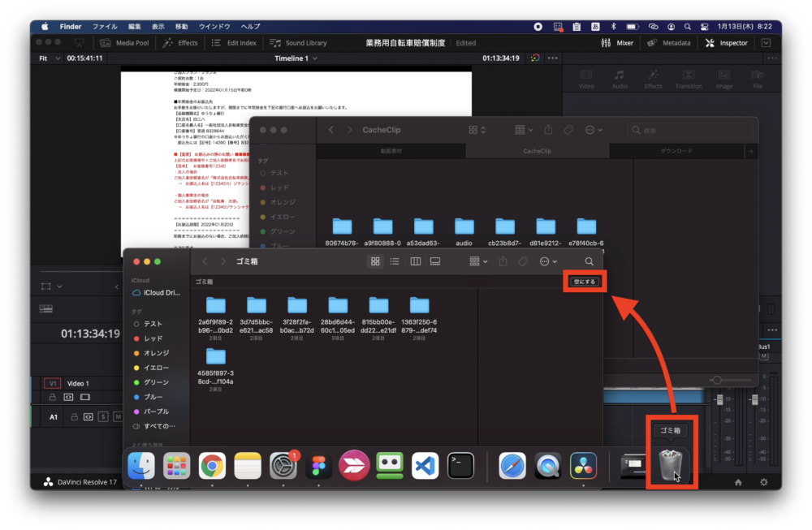This screenshot has width=812, height=530.
Task: Open group-by dropdown in CacheClip window
Action: (524, 130)
